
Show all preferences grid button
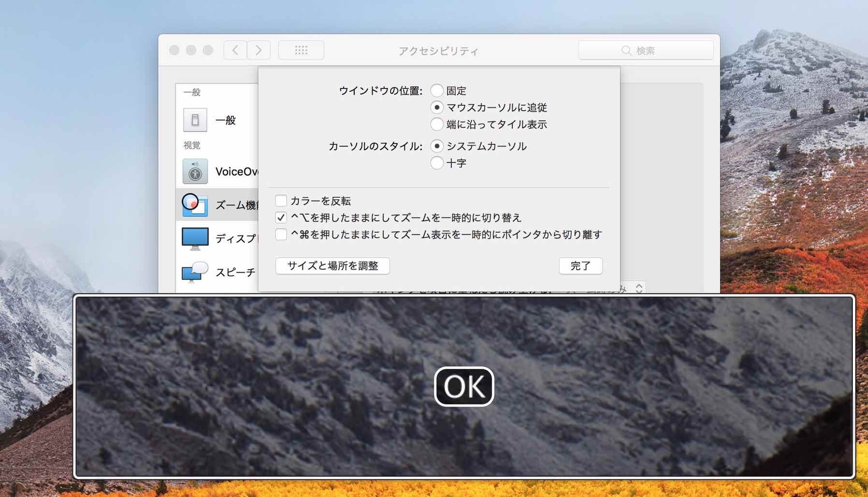tap(301, 50)
